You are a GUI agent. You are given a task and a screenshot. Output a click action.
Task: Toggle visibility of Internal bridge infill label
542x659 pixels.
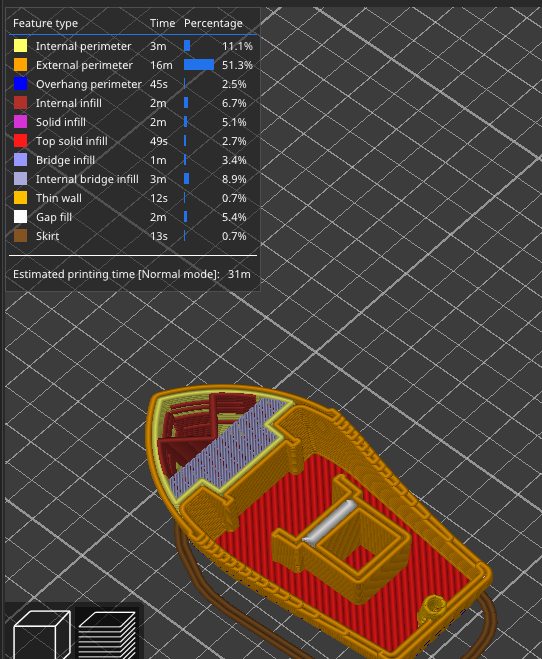click(x=87, y=179)
